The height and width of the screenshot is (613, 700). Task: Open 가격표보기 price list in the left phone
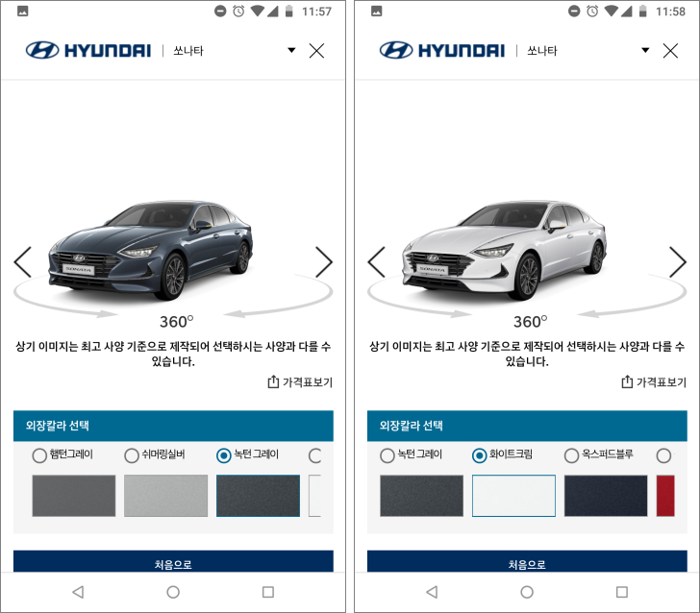tap(300, 381)
